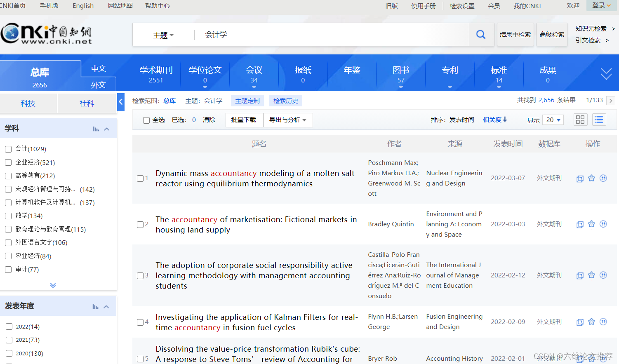Image resolution: width=619 pixels, height=364 pixels.
Task: Check the 2022(14) year filter
Action: (x=9, y=326)
